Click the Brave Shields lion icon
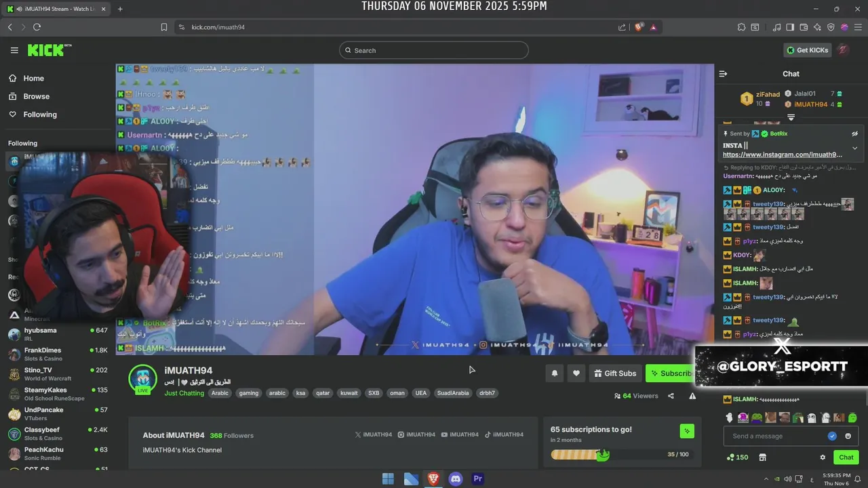 click(x=639, y=27)
